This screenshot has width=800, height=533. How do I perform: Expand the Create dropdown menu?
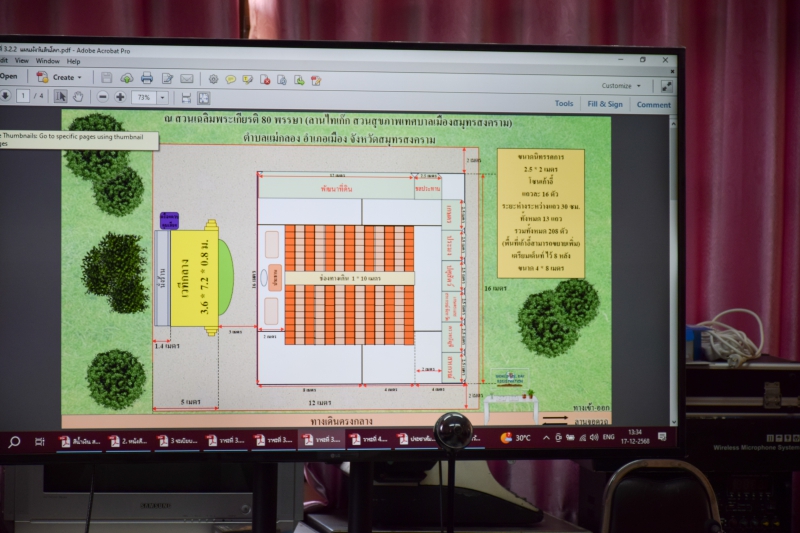[62, 77]
